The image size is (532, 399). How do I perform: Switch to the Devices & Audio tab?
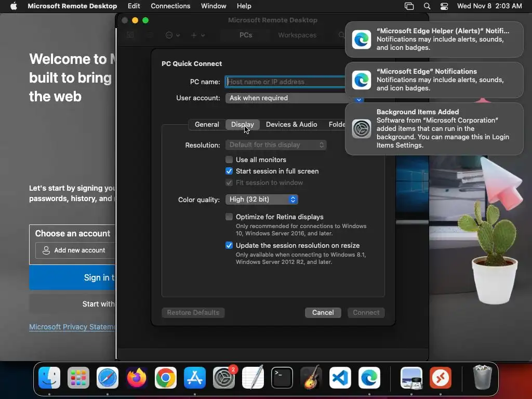pyautogui.click(x=291, y=125)
